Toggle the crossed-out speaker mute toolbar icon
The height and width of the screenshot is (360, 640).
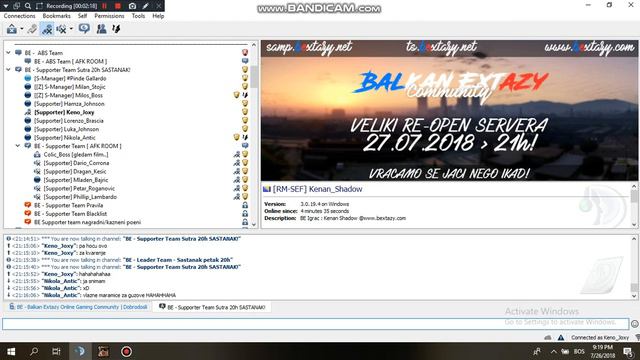[61, 29]
